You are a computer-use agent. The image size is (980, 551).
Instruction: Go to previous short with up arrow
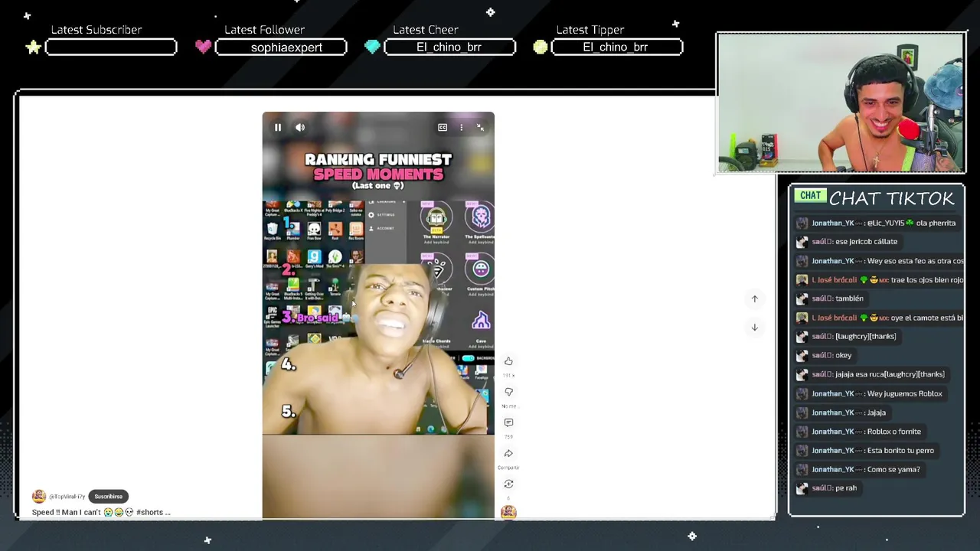754,298
